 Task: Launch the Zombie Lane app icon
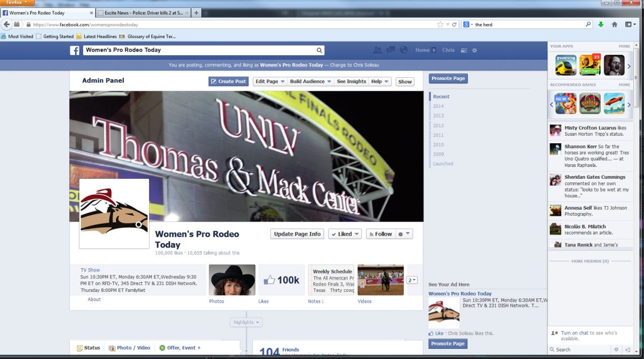point(590,65)
